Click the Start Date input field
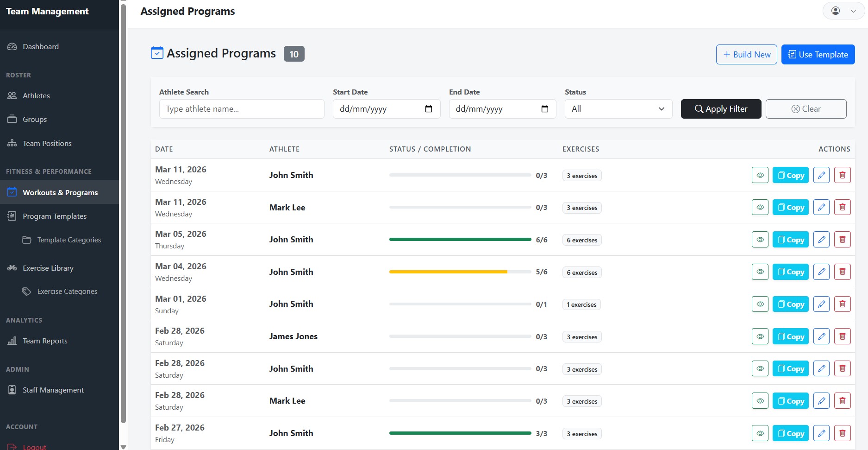This screenshot has height=450, width=868. point(387,109)
